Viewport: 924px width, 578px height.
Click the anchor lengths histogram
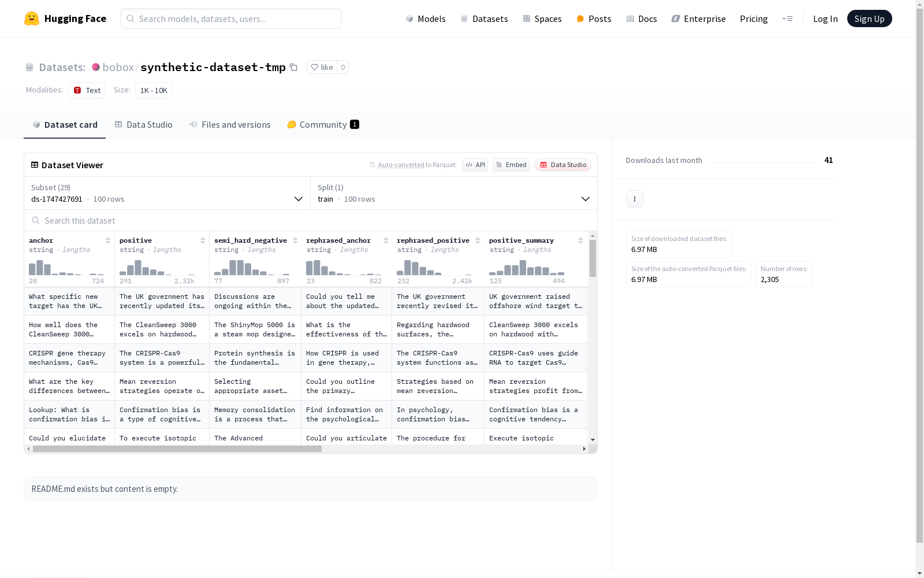[66, 268]
